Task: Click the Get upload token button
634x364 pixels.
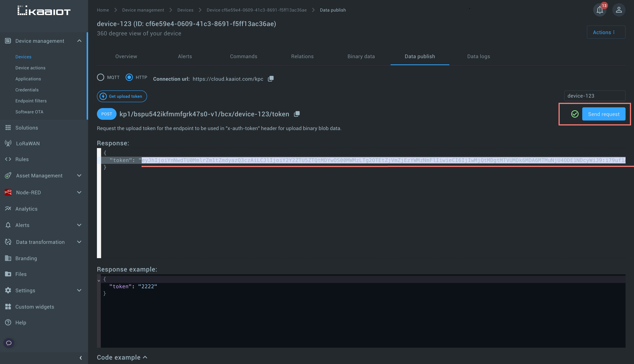Action: (x=122, y=96)
